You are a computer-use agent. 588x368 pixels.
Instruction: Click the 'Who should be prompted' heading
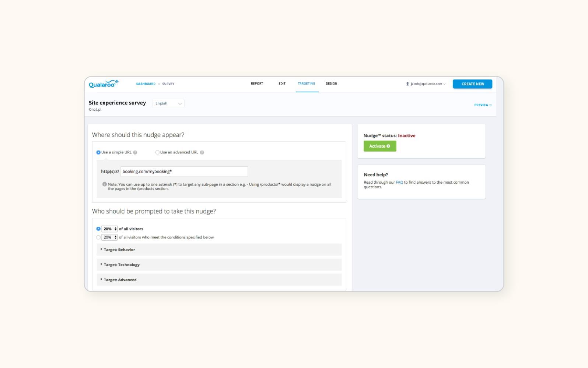[154, 211]
